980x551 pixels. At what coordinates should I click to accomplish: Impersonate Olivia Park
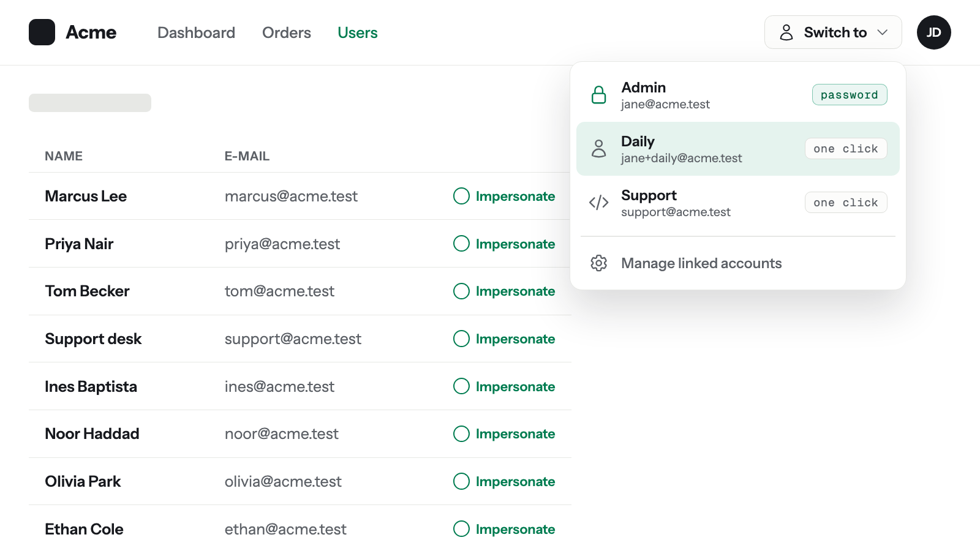coord(504,481)
